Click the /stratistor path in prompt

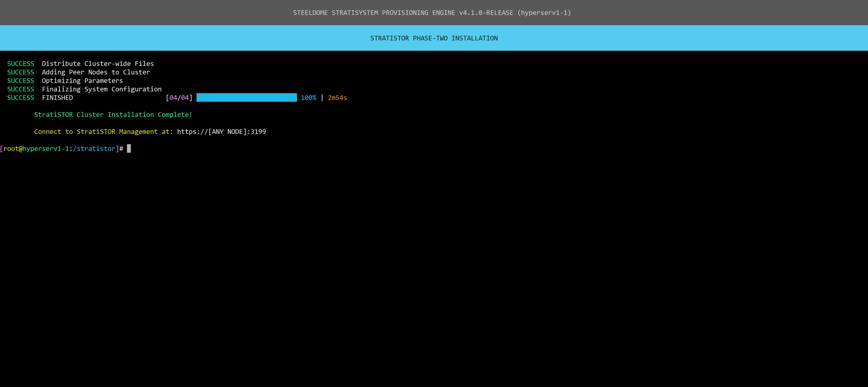click(94, 149)
